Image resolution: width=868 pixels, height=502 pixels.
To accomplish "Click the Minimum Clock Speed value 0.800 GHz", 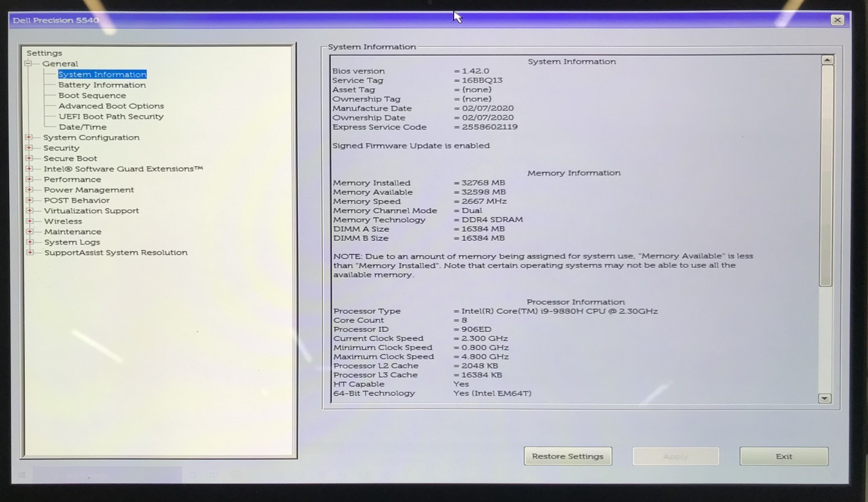I will point(485,347).
